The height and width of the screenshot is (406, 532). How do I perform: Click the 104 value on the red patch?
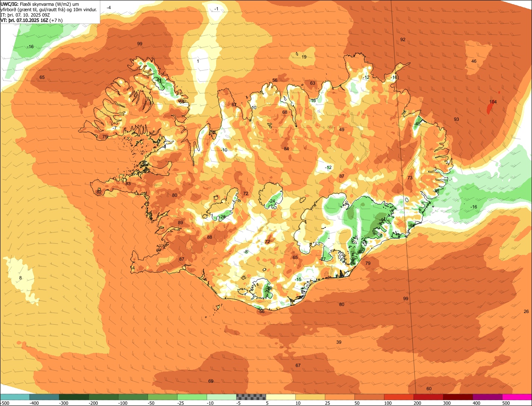click(x=493, y=102)
